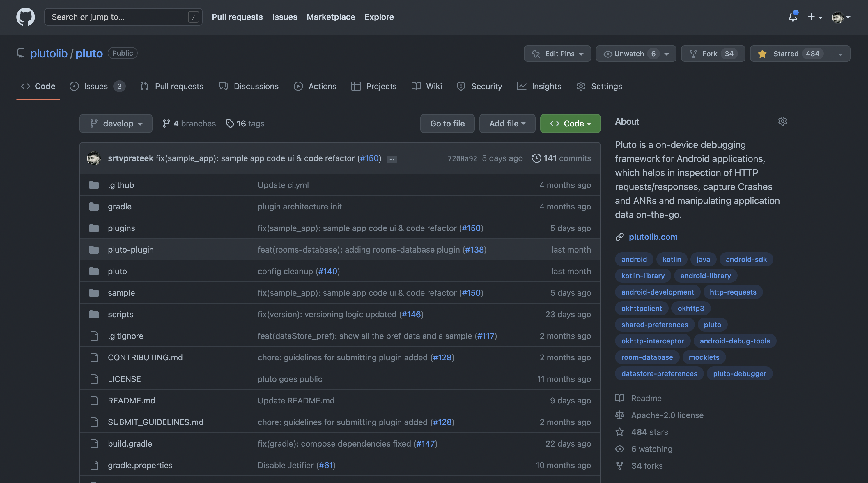This screenshot has width=868, height=483.
Task: Expand the Add file dropdown
Action: pyautogui.click(x=507, y=124)
